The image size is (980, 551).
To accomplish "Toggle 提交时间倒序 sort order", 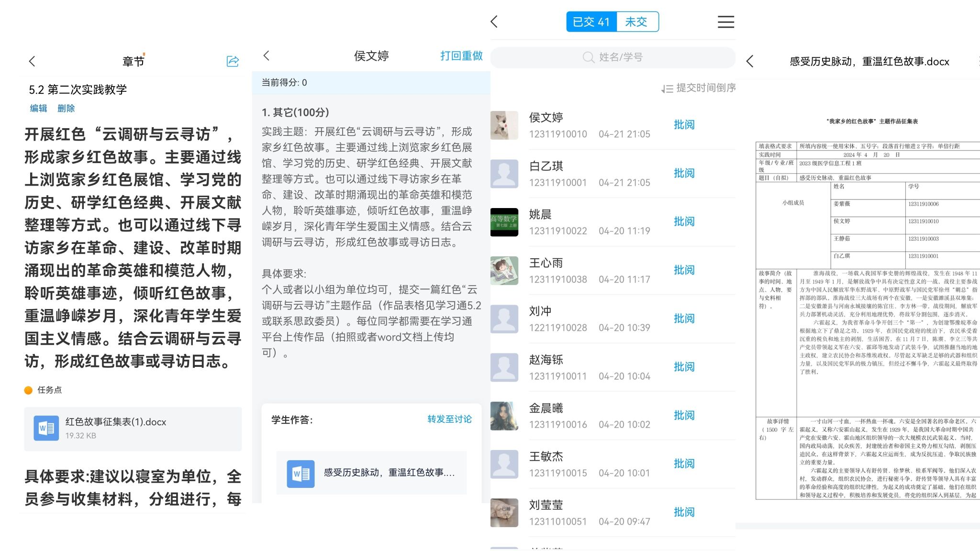I will (x=698, y=88).
